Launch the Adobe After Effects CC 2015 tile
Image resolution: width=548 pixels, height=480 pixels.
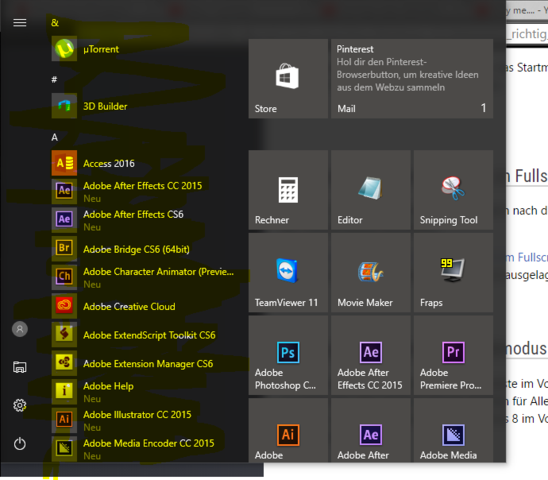[371, 355]
